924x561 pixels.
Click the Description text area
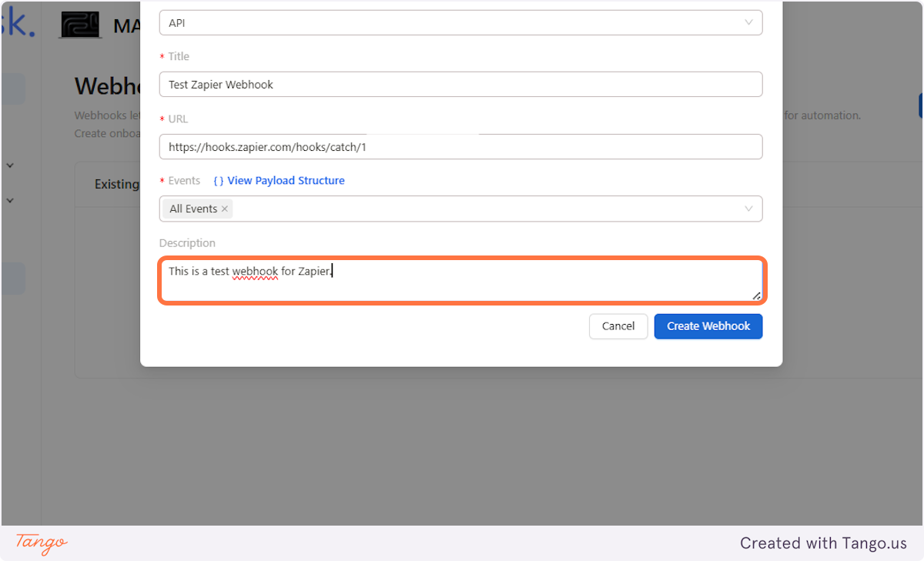coord(462,281)
